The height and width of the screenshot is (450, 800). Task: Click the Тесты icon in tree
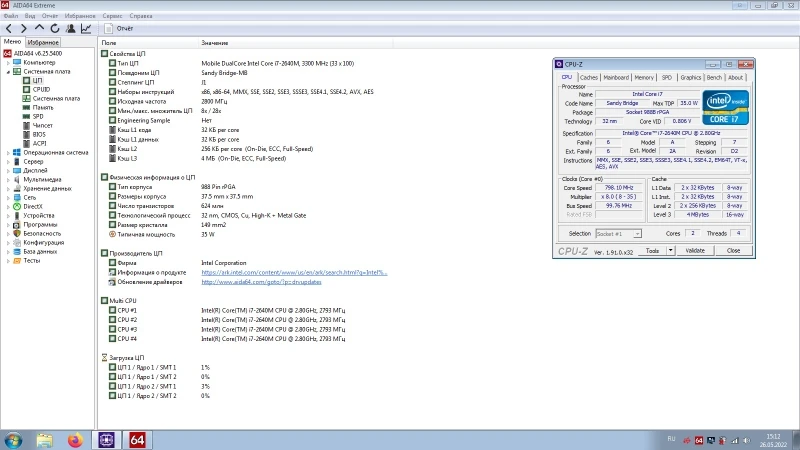[x=17, y=261]
